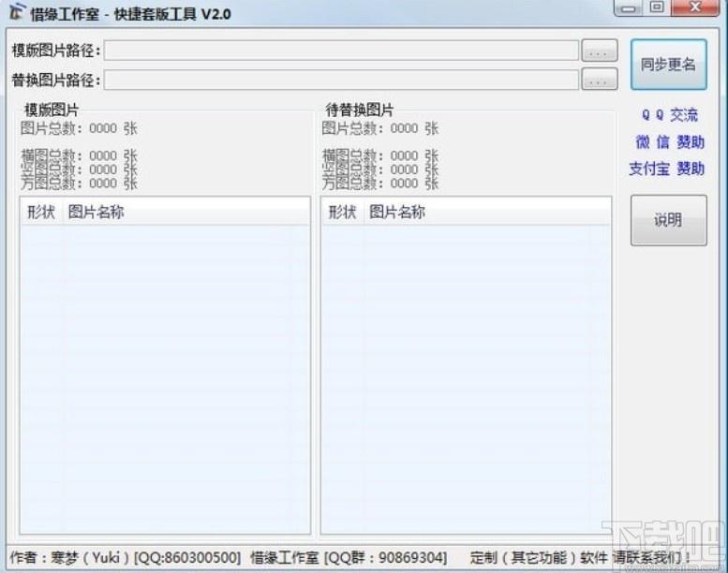Click the empty 待替换图片 list area
Image resolution: width=728 pixels, height=573 pixels.
[x=466, y=375]
